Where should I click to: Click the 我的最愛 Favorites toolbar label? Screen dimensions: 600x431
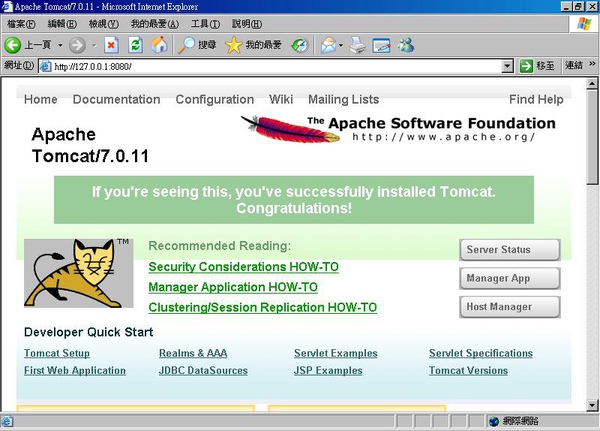point(263,45)
